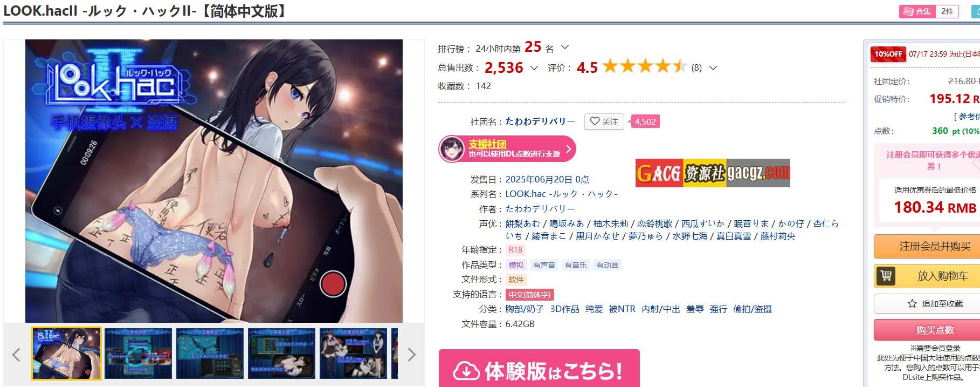Show previous thumbnails with left arrow
Viewport: 980px width, 387px height.
click(16, 355)
